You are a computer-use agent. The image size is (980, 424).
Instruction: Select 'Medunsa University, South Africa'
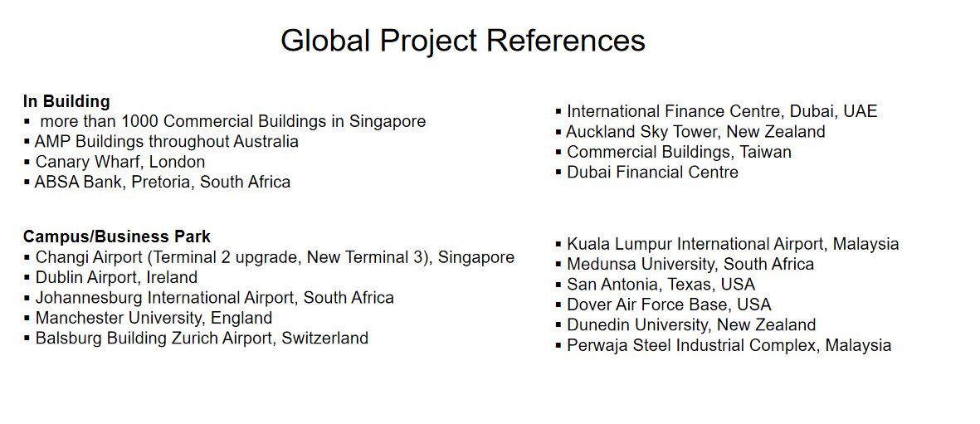690,265
